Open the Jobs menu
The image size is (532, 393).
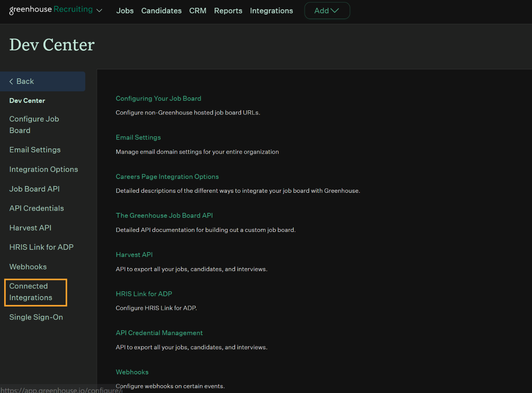tap(125, 11)
